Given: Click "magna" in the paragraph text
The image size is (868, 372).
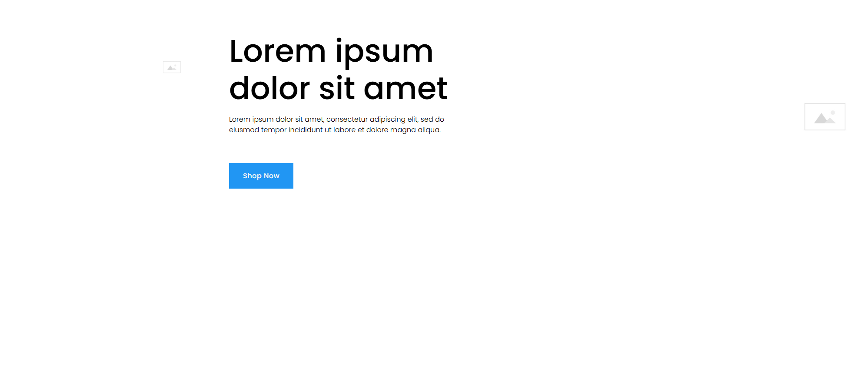Looking at the screenshot, I should click(403, 130).
